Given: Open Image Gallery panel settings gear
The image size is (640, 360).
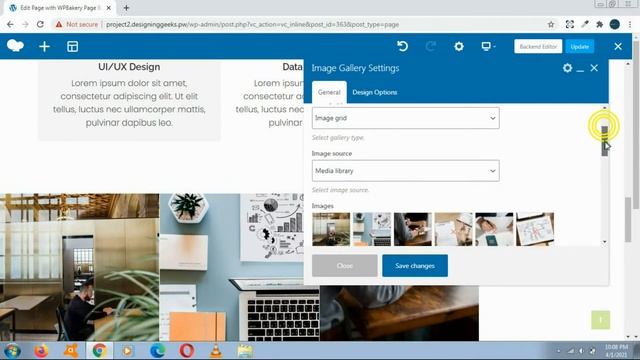Looking at the screenshot, I should [x=567, y=68].
